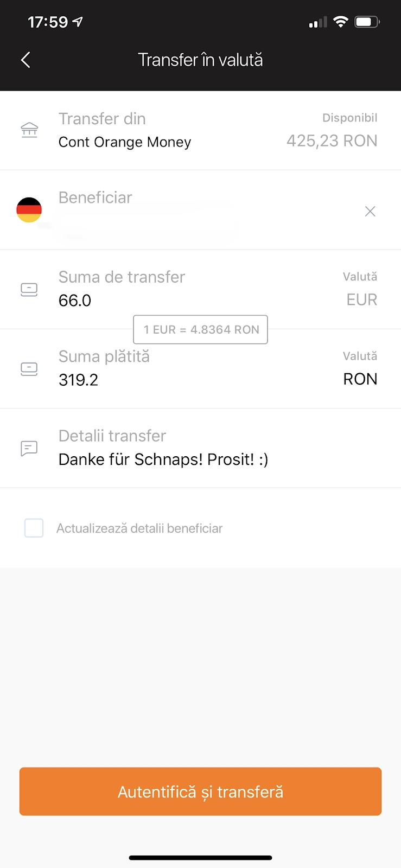
Task: Tap the back arrow in header
Action: [26, 60]
